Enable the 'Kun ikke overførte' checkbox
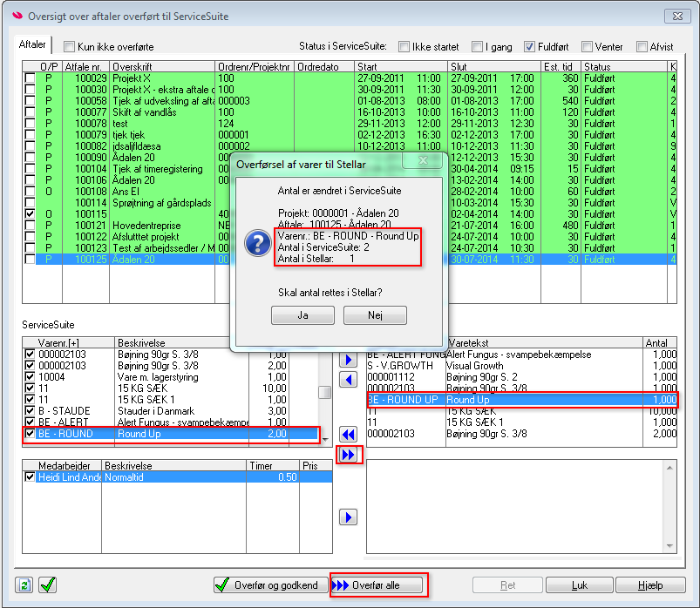This screenshot has height=608, width=700. coord(69,46)
